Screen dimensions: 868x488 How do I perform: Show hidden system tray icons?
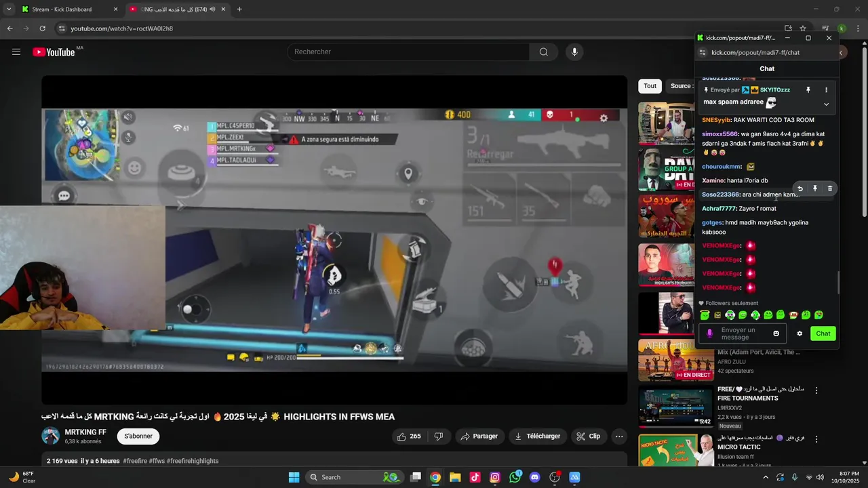766,477
